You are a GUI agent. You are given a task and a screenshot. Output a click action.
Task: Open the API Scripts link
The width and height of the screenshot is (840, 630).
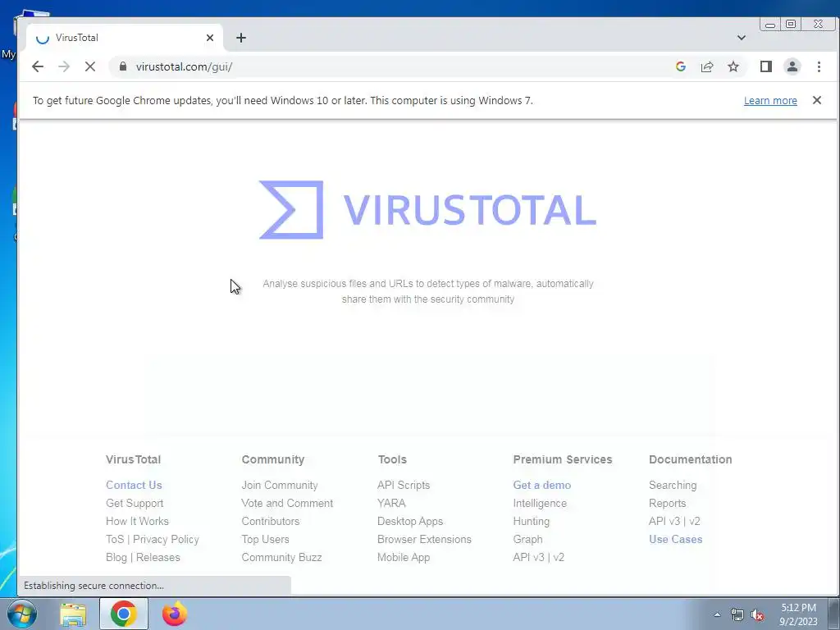pos(404,485)
